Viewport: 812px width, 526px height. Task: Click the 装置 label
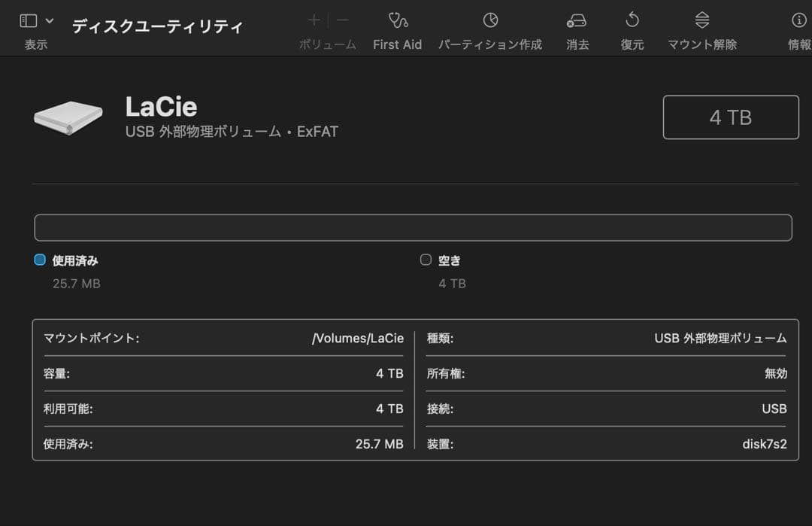tap(440, 444)
